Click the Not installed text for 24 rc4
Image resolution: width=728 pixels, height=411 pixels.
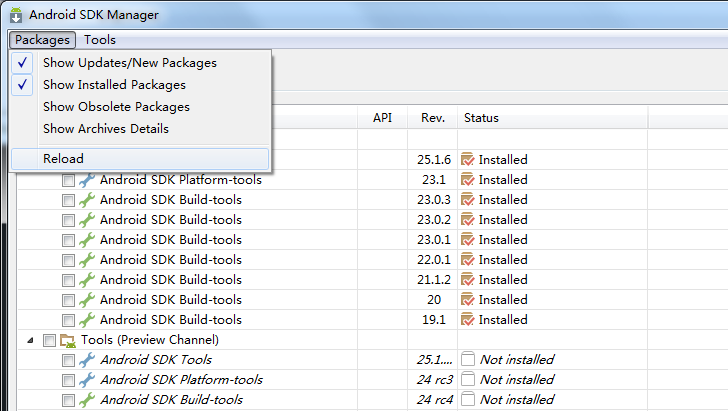[517, 399]
